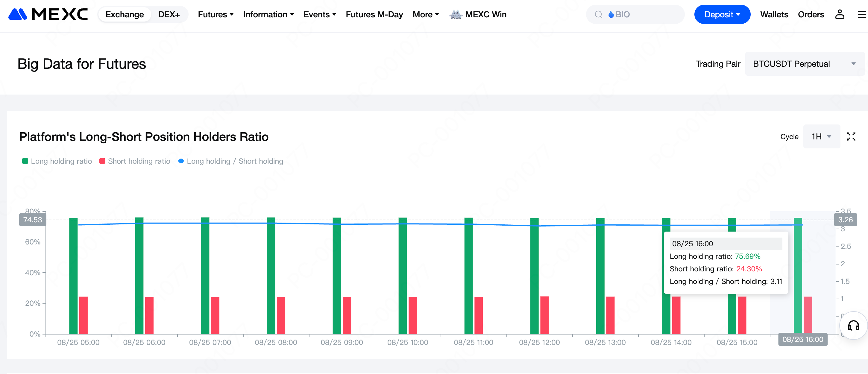Open the Orders link
This screenshot has height=374, width=868.
(811, 14)
